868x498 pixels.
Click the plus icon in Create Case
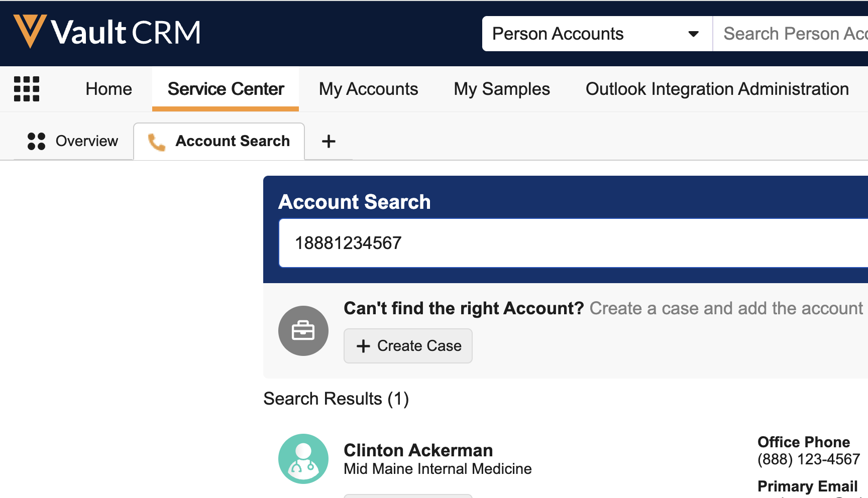click(363, 346)
